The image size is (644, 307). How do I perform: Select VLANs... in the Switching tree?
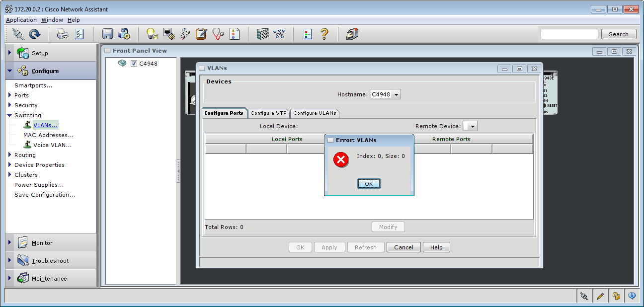click(x=45, y=125)
